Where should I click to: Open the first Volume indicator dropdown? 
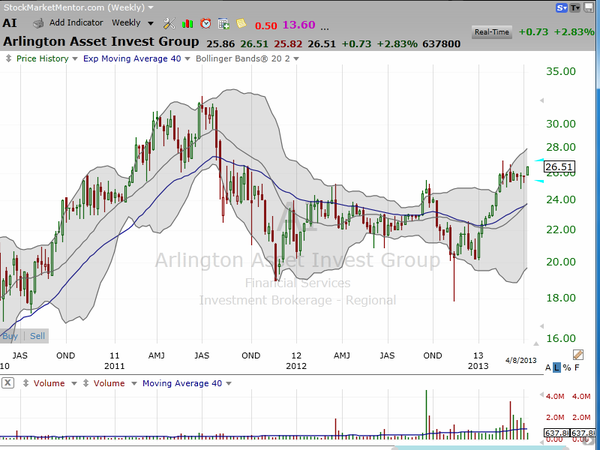point(74,383)
